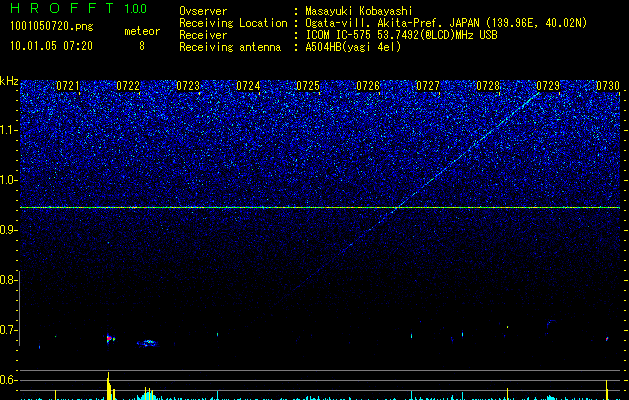The width and height of the screenshot is (629, 400).
Task: Select the filename 1001050720.png
Action: pyautogui.click(x=52, y=26)
